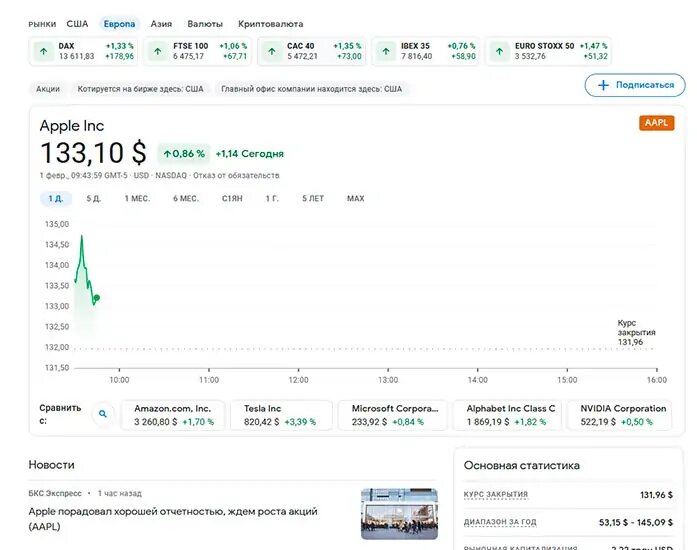Click the 53,15 $ - 145,09 $ range value

tap(636, 522)
